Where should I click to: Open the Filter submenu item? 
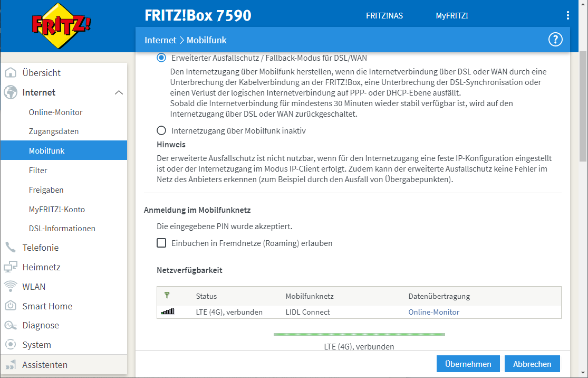(38, 171)
